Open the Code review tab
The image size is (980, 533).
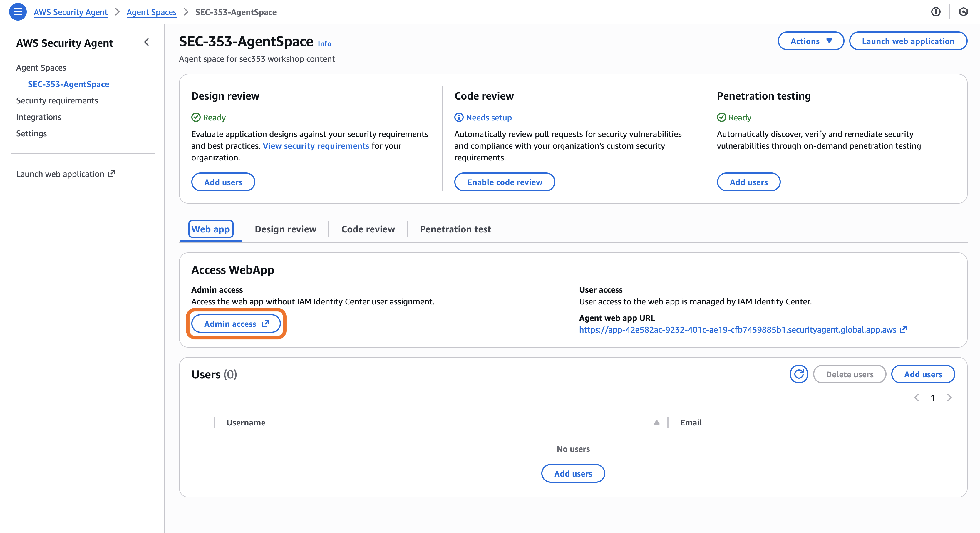point(368,229)
